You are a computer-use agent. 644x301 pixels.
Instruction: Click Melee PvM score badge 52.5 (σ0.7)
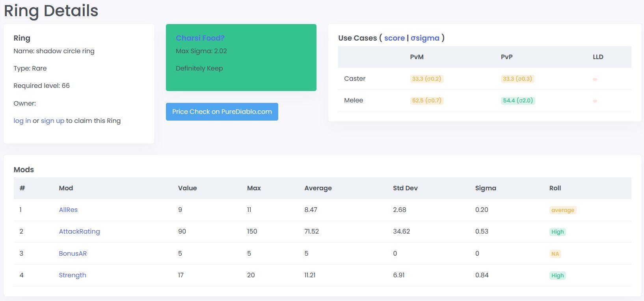(426, 100)
